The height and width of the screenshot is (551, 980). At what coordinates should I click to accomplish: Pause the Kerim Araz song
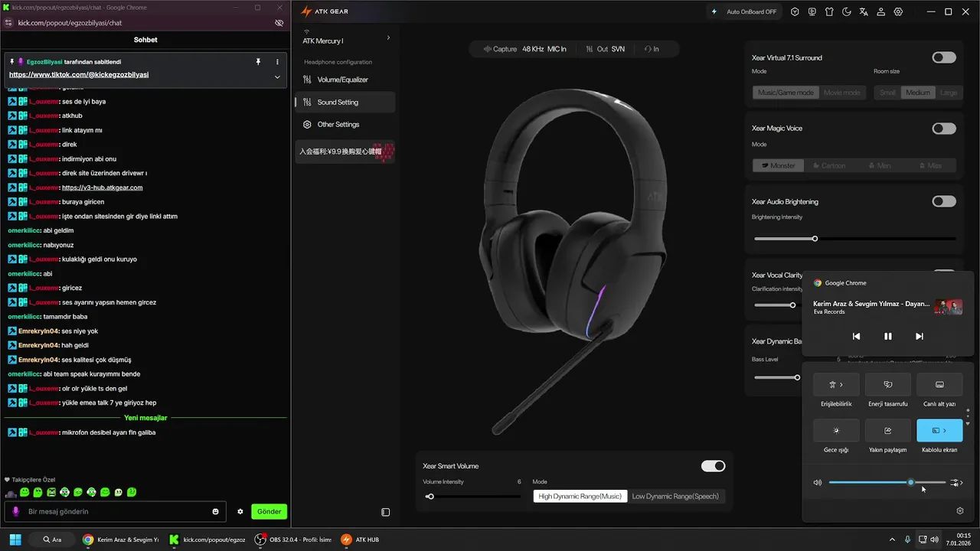888,336
